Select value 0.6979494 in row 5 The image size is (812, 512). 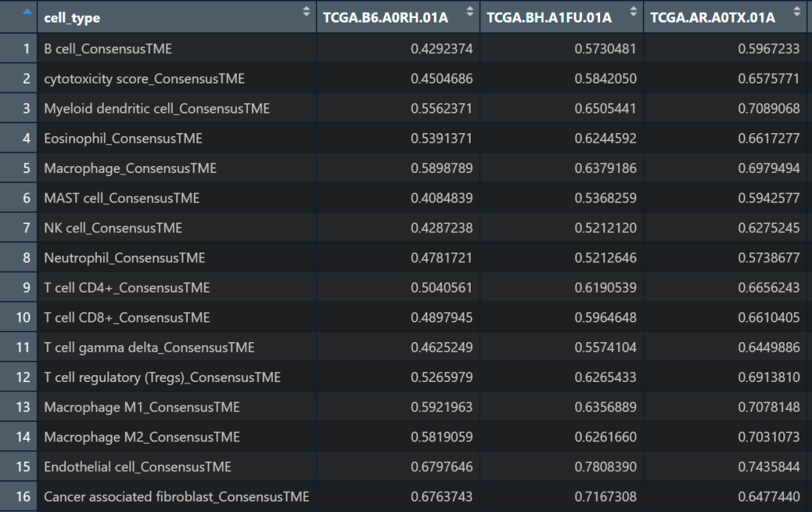[769, 168]
